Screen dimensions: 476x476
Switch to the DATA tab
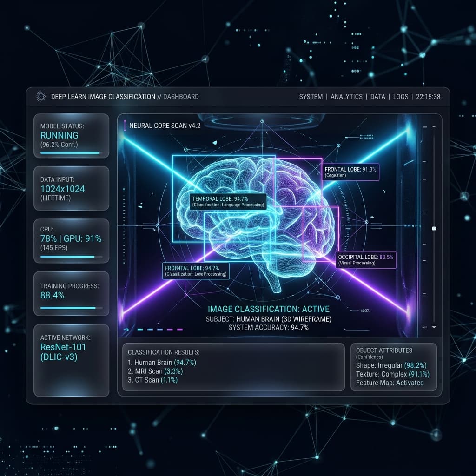377,97
